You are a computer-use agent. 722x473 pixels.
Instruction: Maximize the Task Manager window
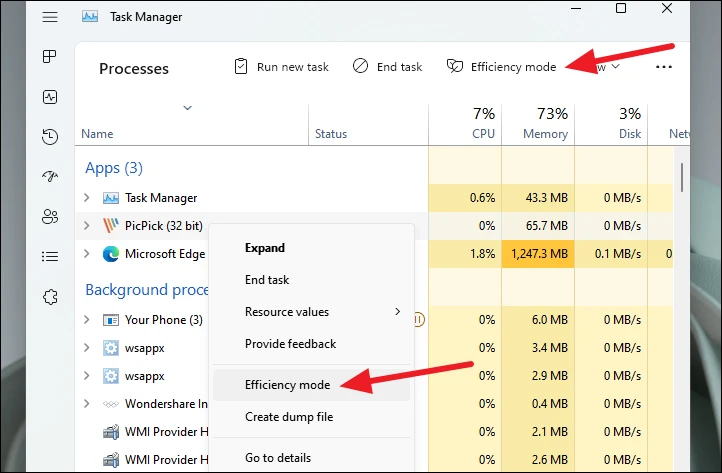621,8
